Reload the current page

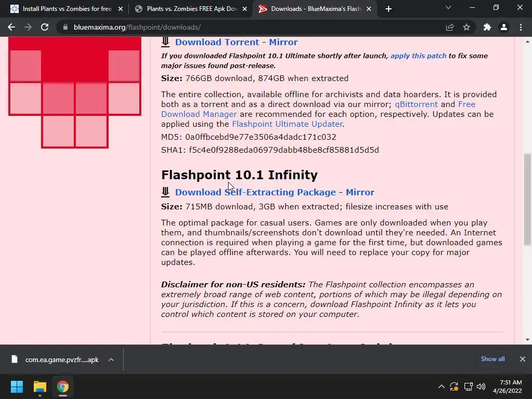coord(45,27)
